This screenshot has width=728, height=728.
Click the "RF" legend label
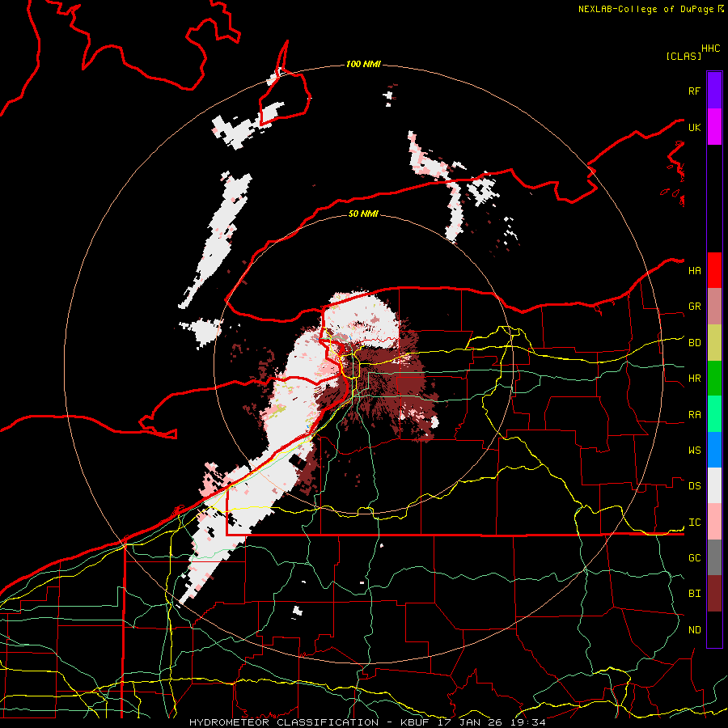tap(694, 91)
